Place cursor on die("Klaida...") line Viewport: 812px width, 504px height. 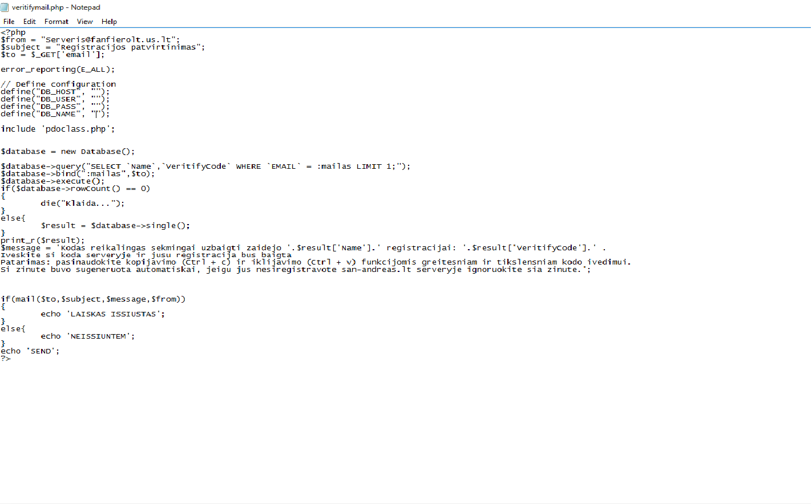tap(83, 204)
